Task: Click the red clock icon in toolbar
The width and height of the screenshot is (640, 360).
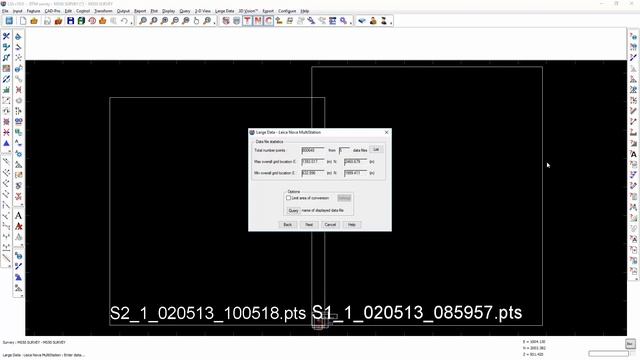Action: point(92,21)
